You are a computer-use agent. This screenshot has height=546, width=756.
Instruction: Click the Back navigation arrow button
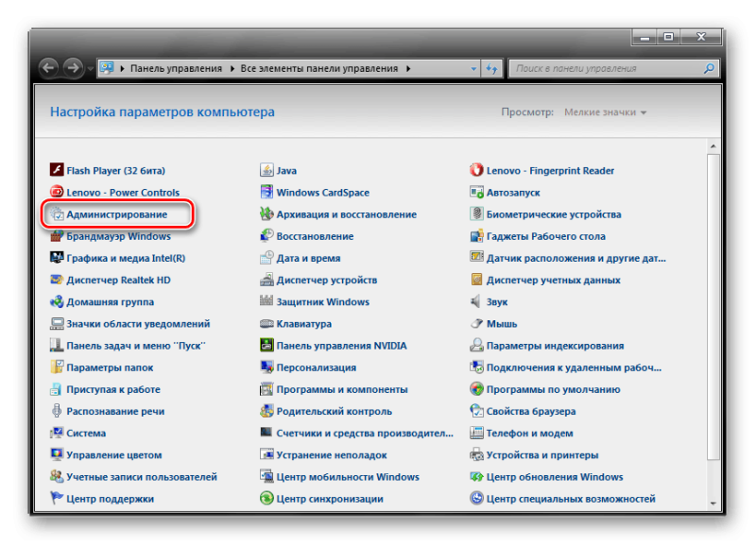(49, 69)
